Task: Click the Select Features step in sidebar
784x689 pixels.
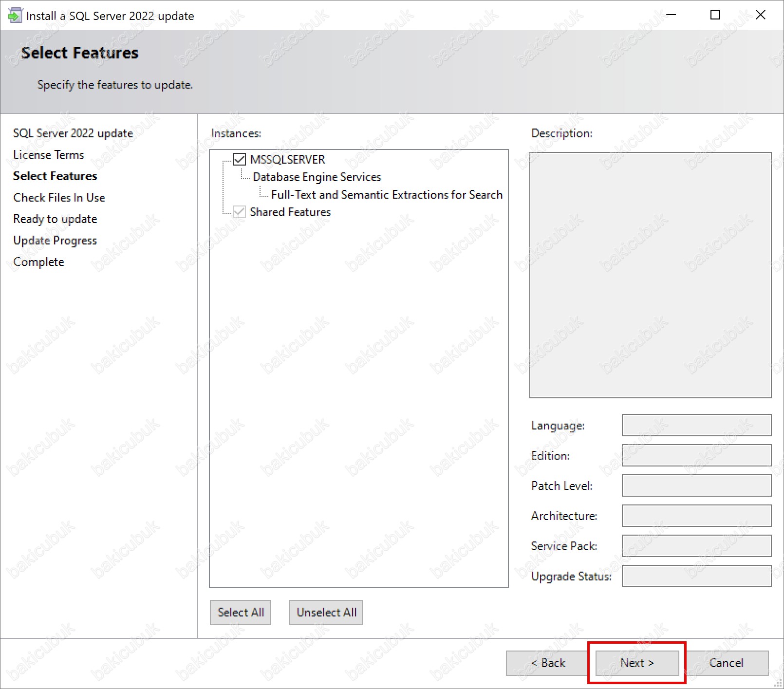Action: [55, 176]
